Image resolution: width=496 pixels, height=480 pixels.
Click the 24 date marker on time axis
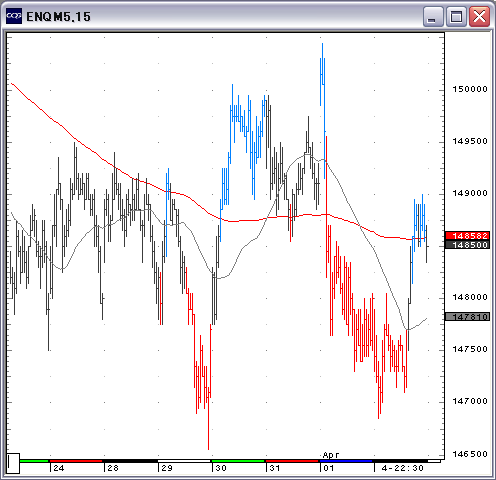(x=59, y=468)
